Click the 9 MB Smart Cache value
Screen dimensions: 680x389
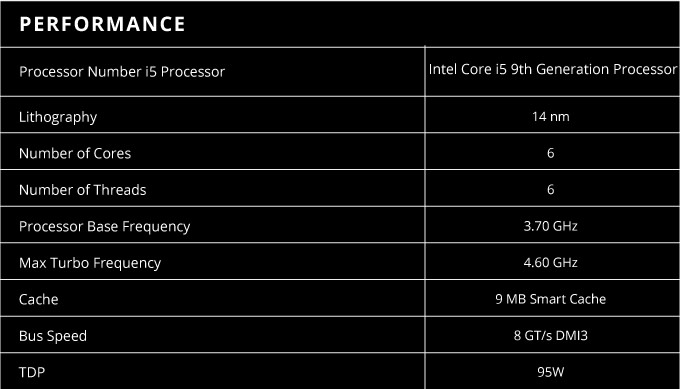click(x=550, y=299)
